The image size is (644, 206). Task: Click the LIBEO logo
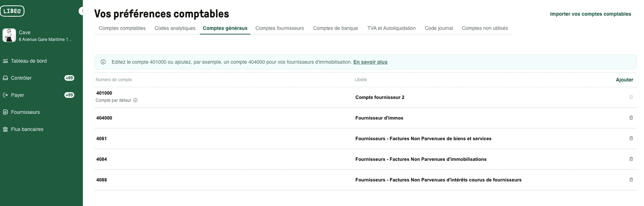tap(12, 11)
